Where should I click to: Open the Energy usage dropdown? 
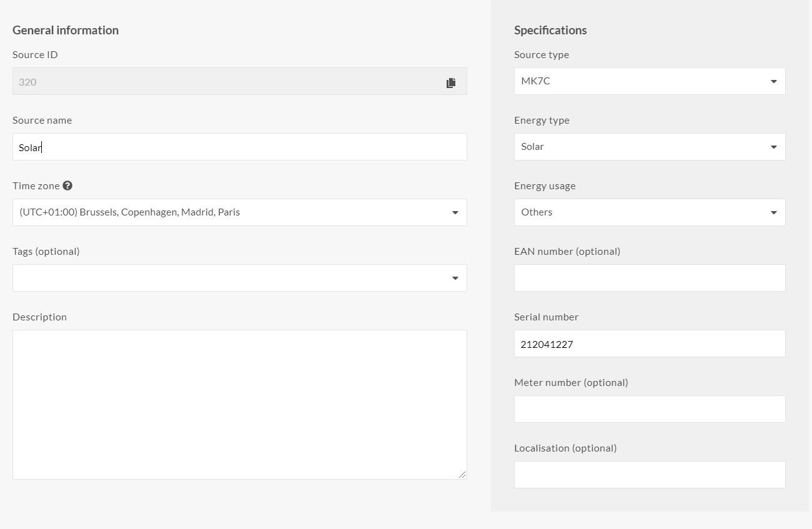(x=650, y=212)
